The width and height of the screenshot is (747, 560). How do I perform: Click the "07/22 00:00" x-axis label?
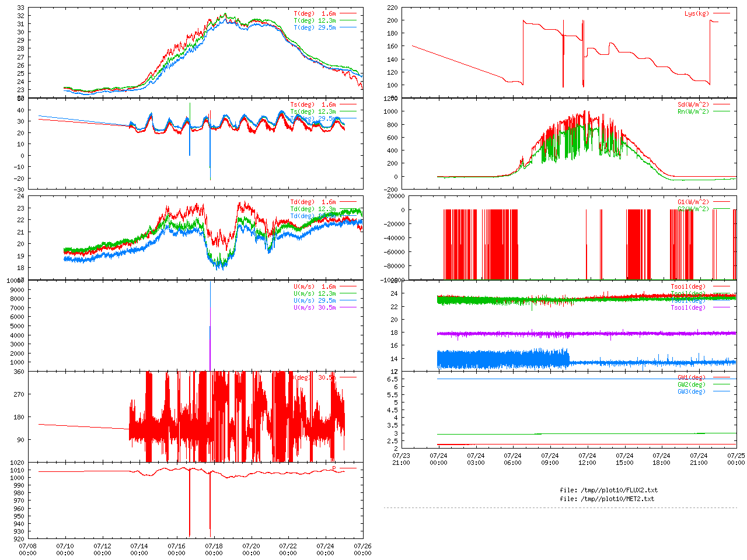point(288,550)
